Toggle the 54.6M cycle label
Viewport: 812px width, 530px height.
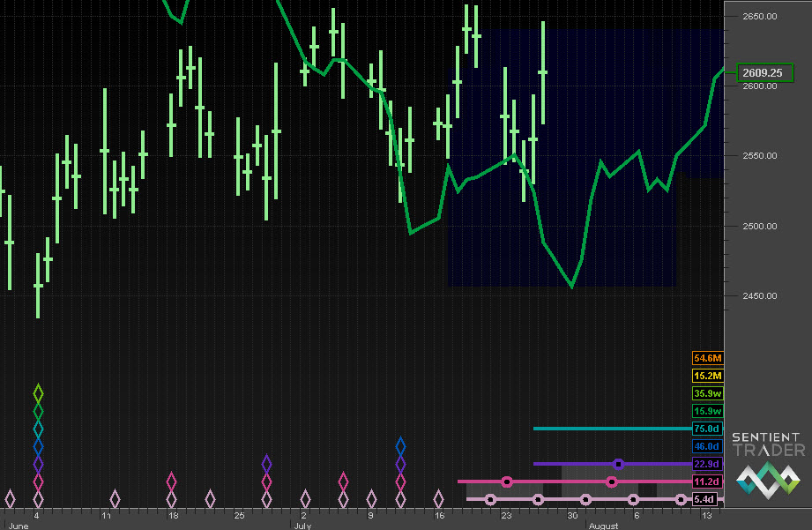coord(708,358)
